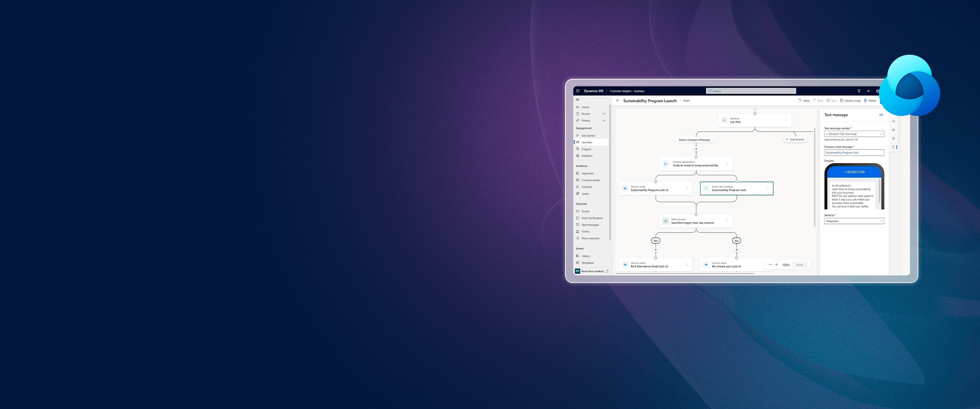The image size is (980, 409).
Task: Click Reset next to the zoom control
Action: click(x=800, y=265)
